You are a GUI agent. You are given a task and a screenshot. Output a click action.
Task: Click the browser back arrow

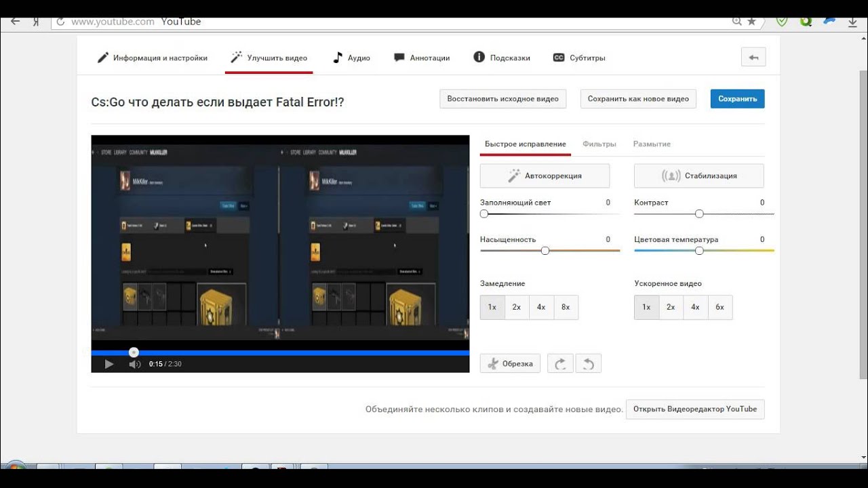15,22
